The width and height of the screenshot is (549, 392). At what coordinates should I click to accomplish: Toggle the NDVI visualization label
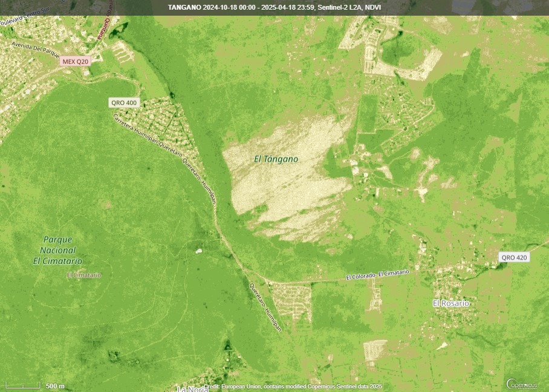tap(374, 7)
